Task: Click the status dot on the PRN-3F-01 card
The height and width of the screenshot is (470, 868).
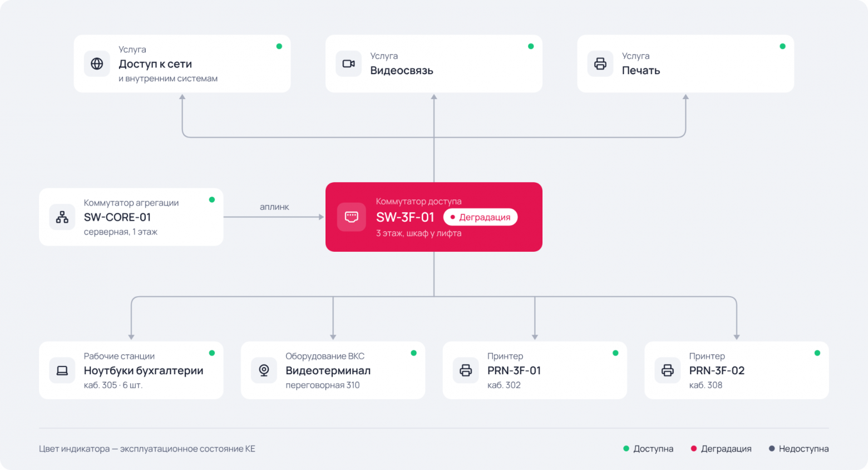Action: click(615, 352)
